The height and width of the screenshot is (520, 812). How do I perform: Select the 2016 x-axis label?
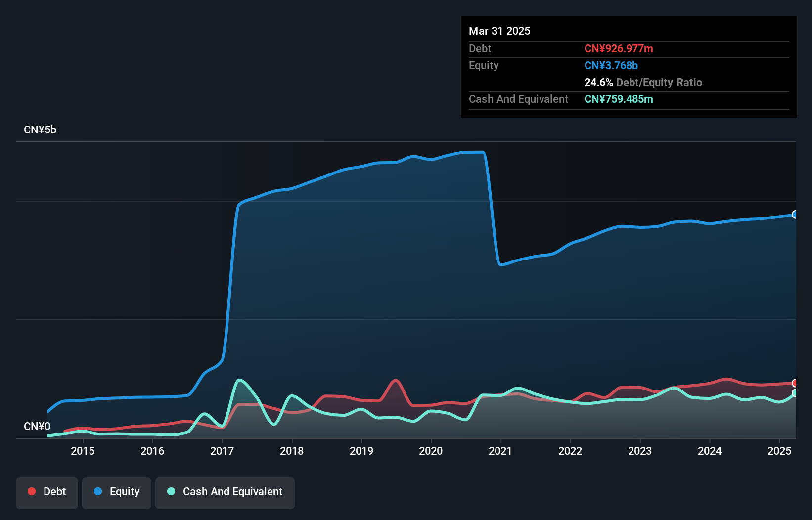[152, 451]
